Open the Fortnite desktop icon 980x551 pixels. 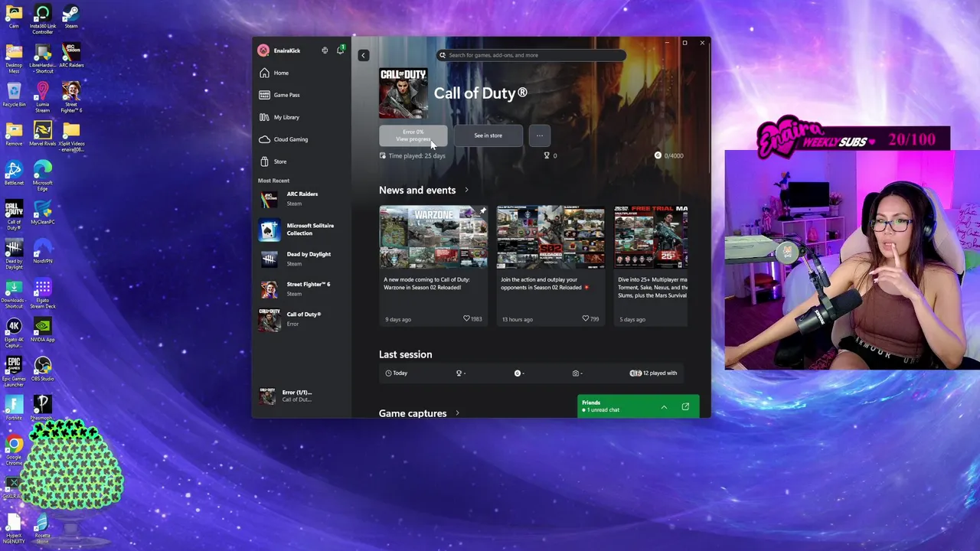click(x=14, y=408)
